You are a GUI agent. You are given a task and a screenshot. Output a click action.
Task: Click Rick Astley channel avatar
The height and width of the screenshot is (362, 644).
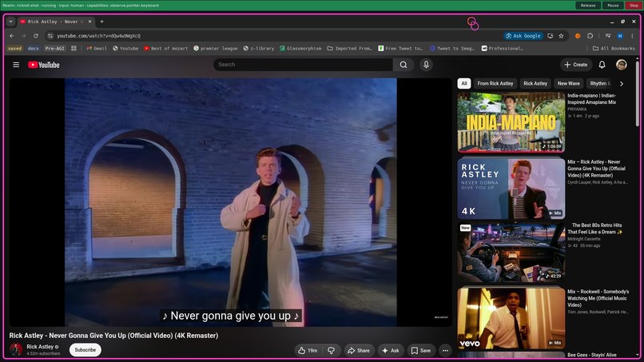click(x=16, y=350)
